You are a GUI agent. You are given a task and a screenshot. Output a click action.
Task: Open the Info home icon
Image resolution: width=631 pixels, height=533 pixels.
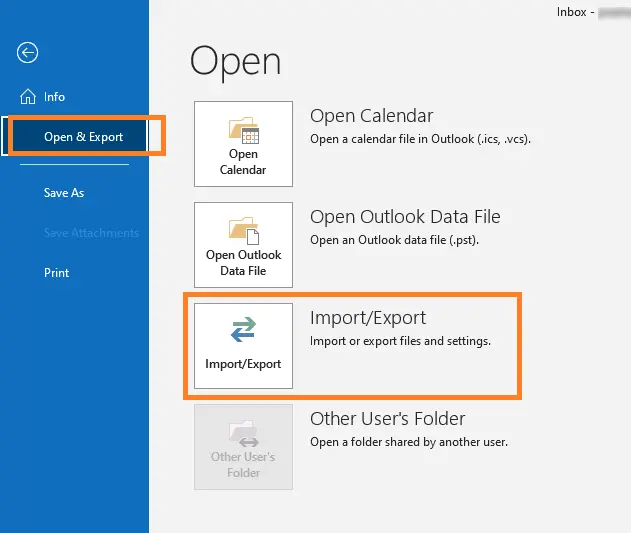click(28, 97)
